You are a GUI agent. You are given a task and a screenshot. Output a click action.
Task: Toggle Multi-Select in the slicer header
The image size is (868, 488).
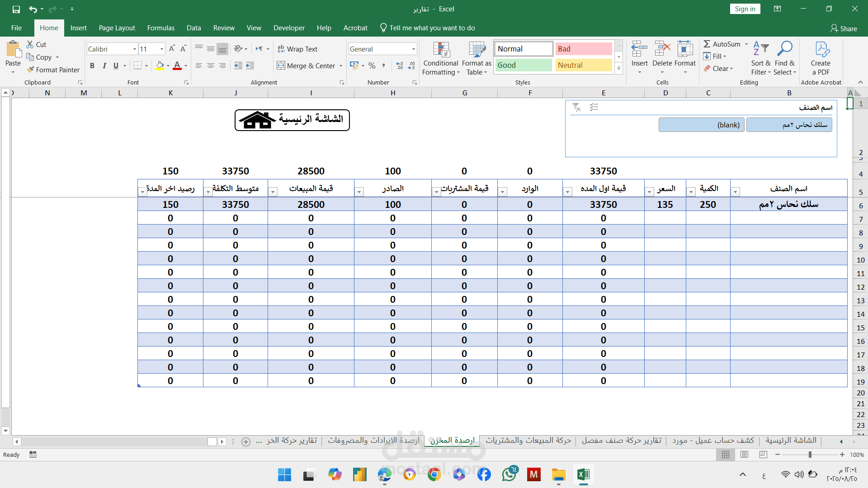point(594,107)
